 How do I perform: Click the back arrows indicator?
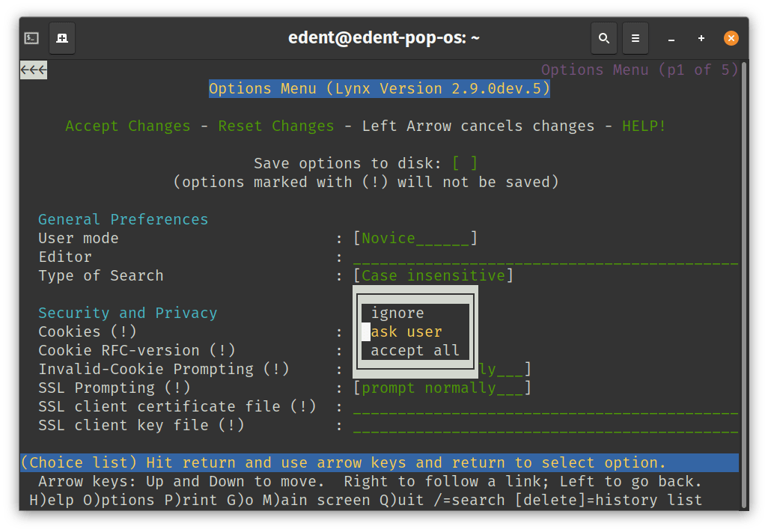(34, 70)
